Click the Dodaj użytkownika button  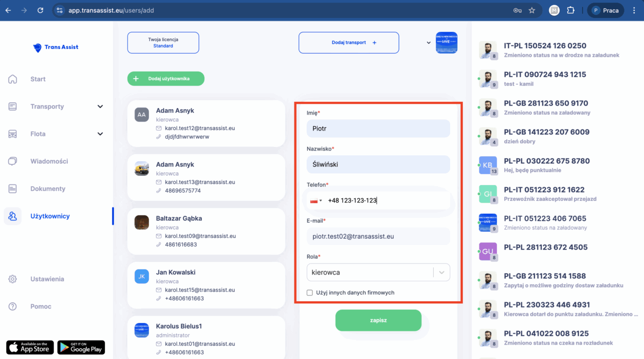click(x=166, y=78)
